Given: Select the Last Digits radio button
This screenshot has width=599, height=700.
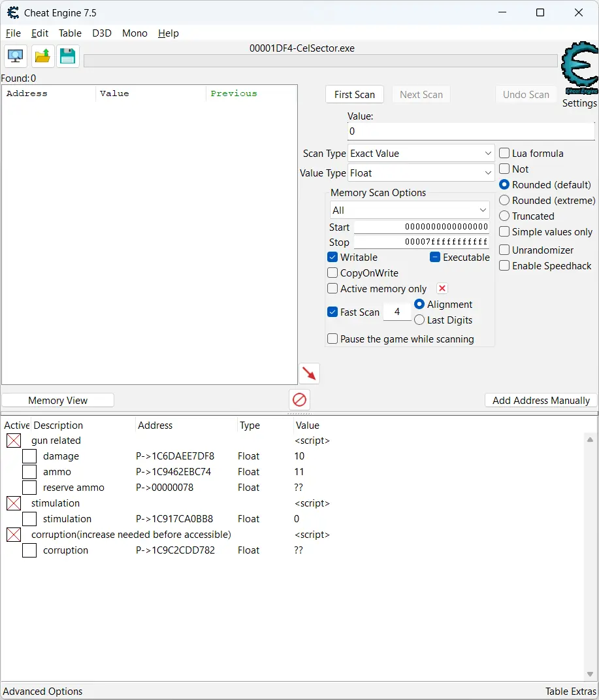Looking at the screenshot, I should point(419,320).
